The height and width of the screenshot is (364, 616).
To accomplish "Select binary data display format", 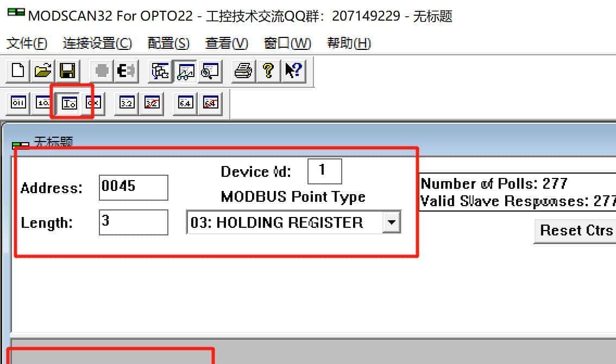I will pyautogui.click(x=17, y=103).
